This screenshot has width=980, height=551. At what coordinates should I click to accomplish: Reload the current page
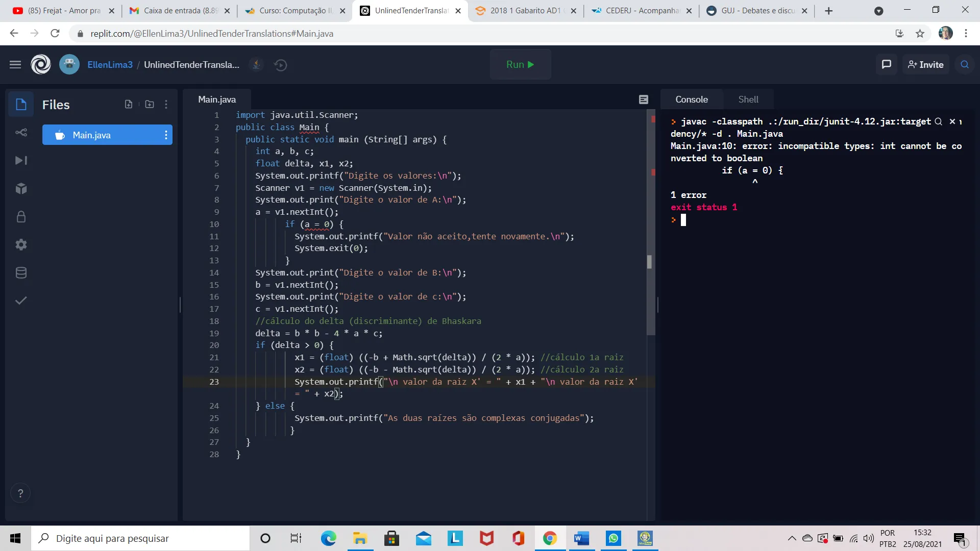(x=55, y=33)
